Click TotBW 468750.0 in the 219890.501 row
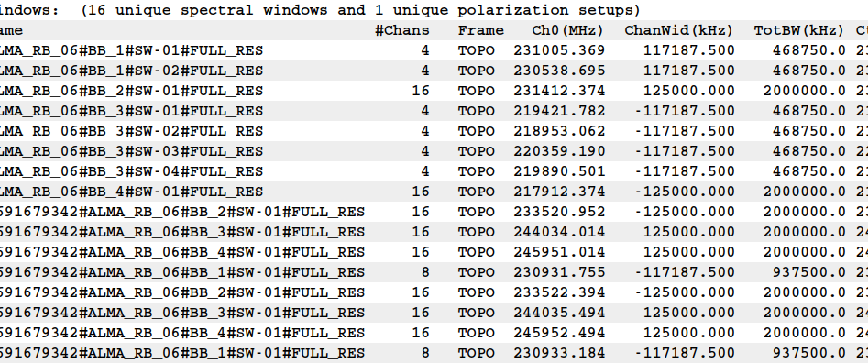 [x=808, y=171]
